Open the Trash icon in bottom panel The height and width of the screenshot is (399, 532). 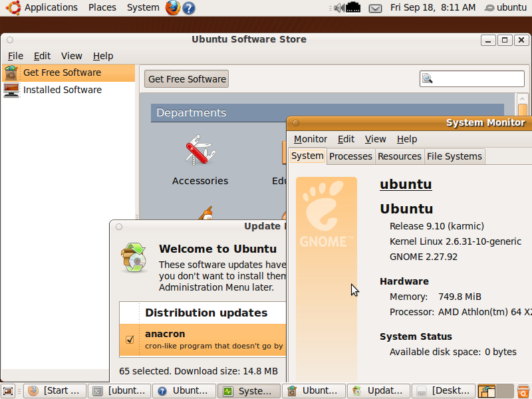tap(523, 391)
